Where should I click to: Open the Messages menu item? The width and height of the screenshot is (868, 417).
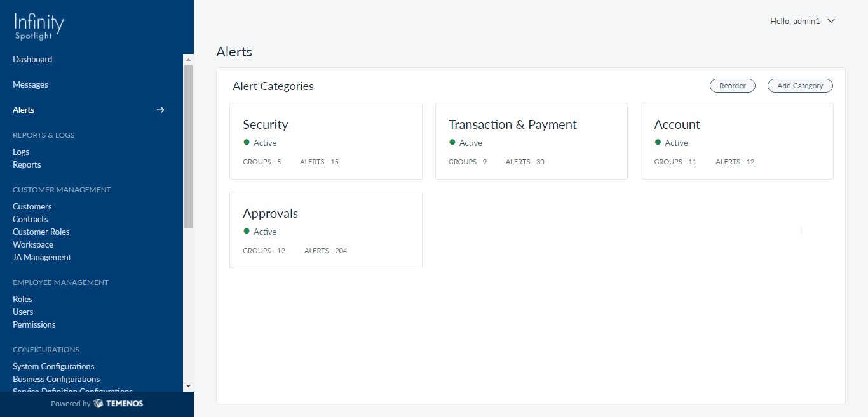31,84
